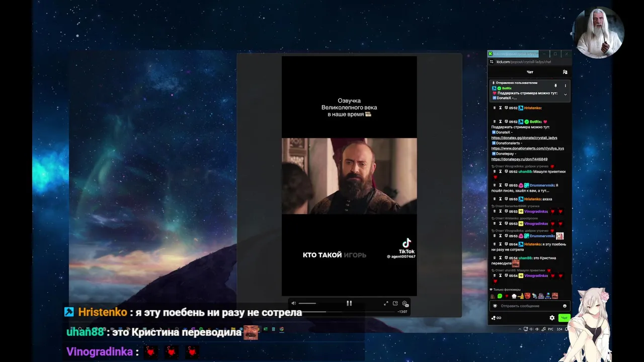Open Drummervmik profile from "Я пошёл" message
This screenshot has height=362, width=644.
point(542,186)
